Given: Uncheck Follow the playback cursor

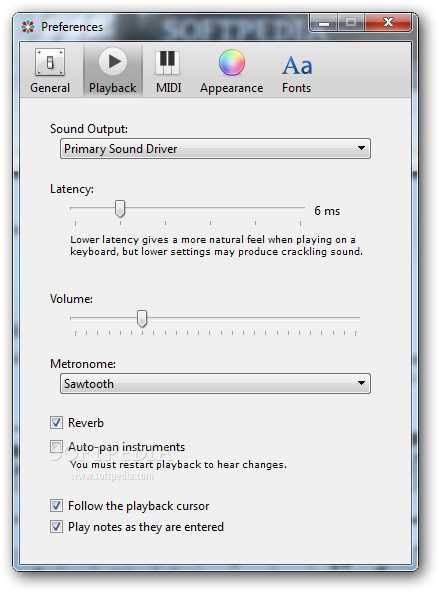Looking at the screenshot, I should point(56,506).
